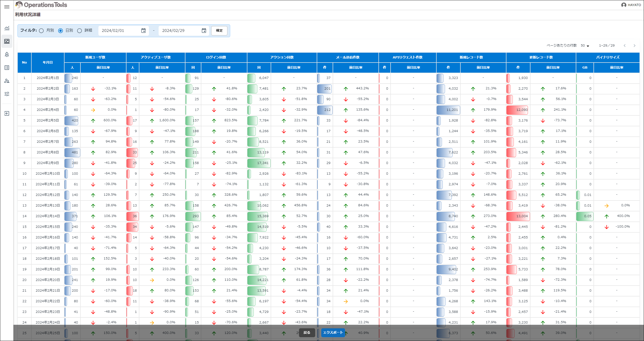Click the アクティブユーザ数 column header

click(156, 57)
